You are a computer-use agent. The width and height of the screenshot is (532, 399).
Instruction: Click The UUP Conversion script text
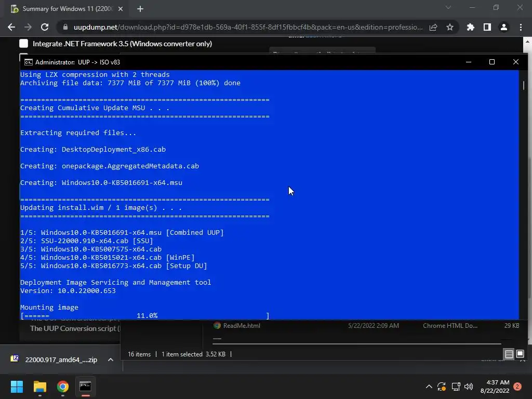[x=75, y=328]
